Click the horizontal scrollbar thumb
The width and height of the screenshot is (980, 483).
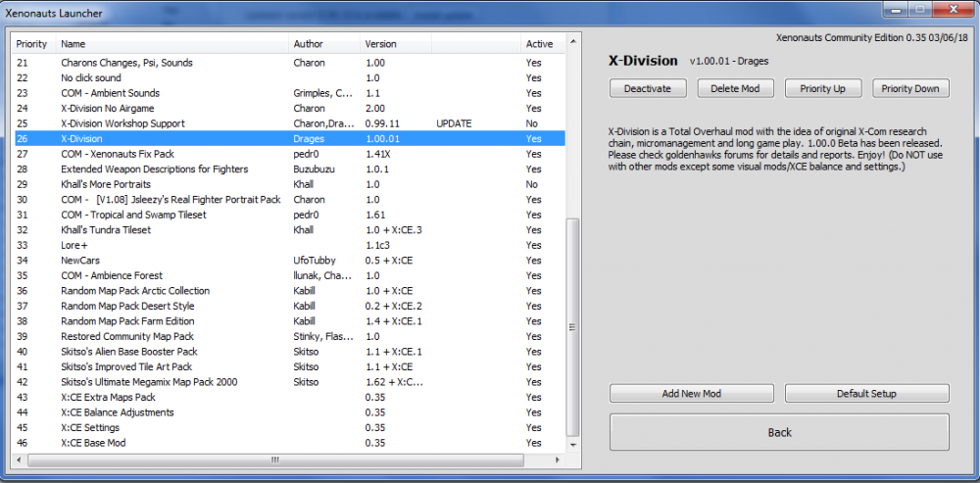click(275, 459)
